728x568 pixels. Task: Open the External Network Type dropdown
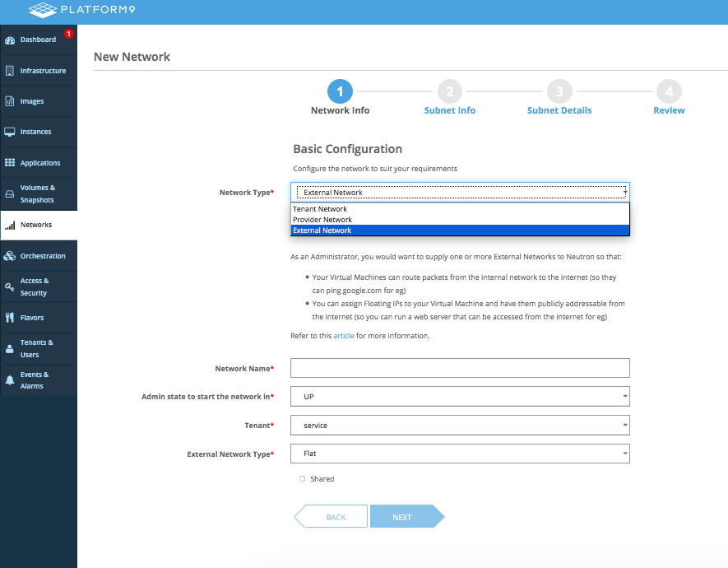coord(460,454)
